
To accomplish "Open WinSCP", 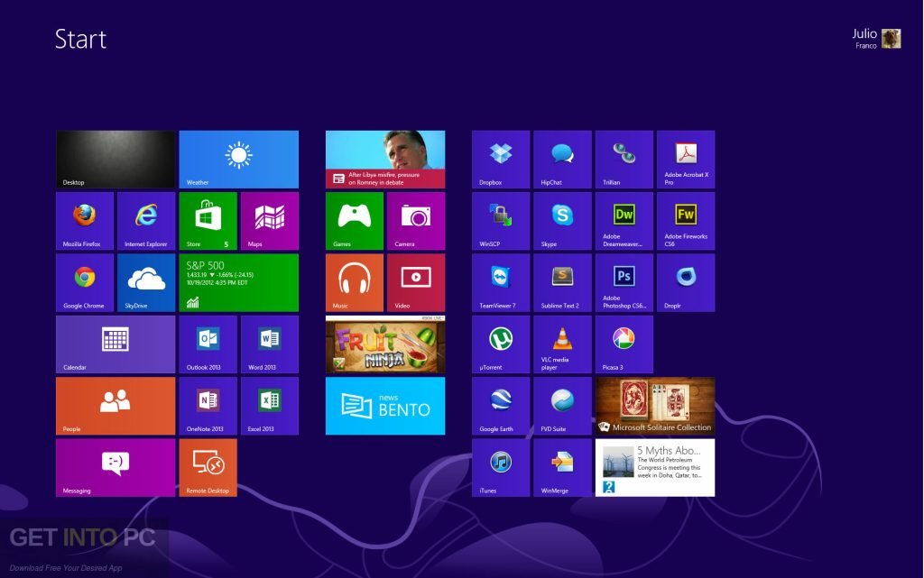I will (500, 221).
